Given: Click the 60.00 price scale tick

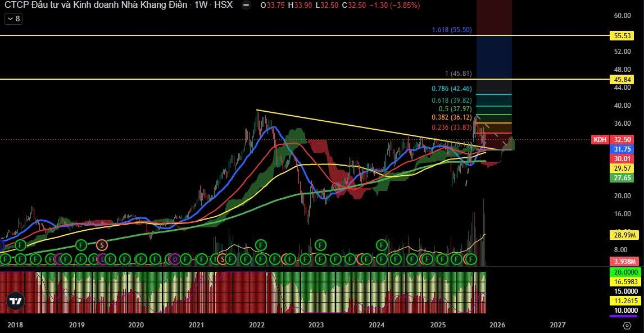Looking at the screenshot, I should 622,16.
